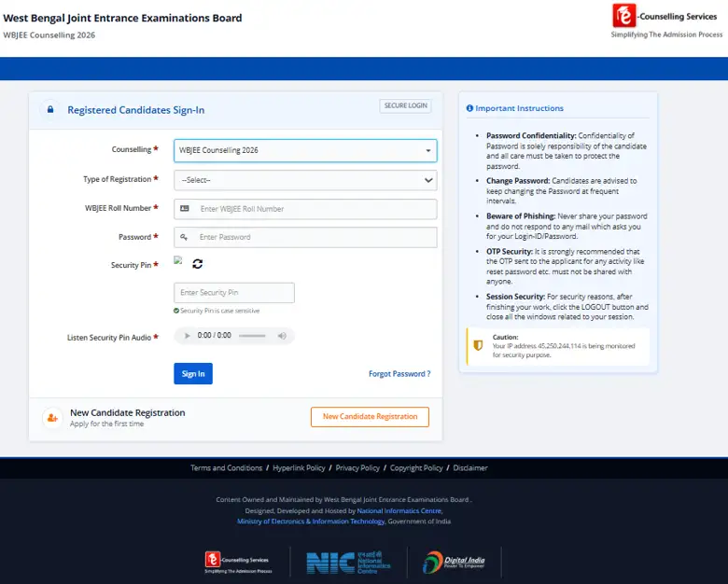Click the Important Instructions heading
728x584 pixels.
(x=519, y=108)
